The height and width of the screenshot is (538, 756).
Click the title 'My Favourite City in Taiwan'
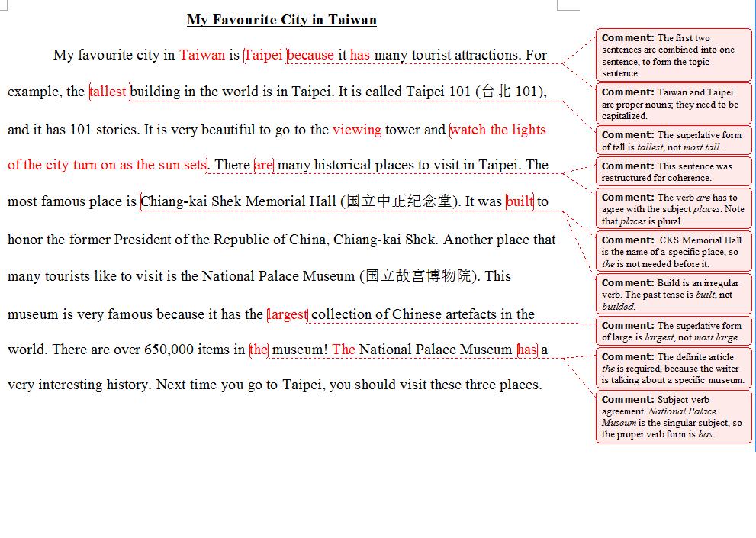point(281,20)
